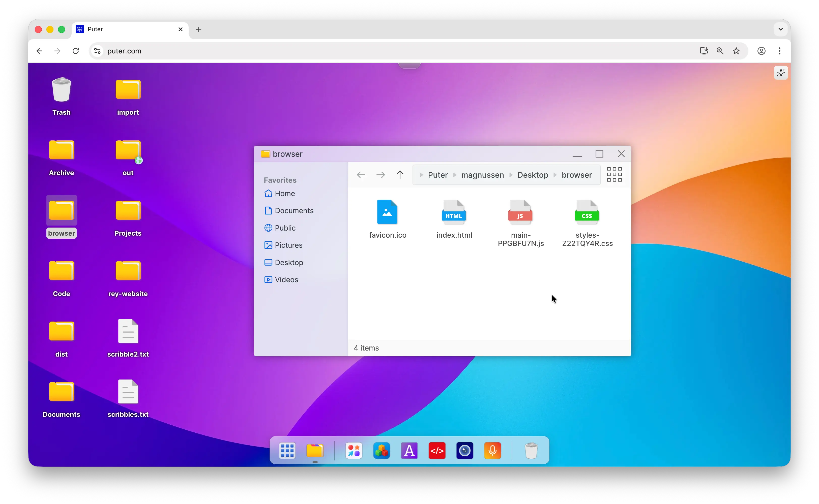819x504 pixels.
Task: Open the apps grid launcher in dock
Action: click(287, 451)
